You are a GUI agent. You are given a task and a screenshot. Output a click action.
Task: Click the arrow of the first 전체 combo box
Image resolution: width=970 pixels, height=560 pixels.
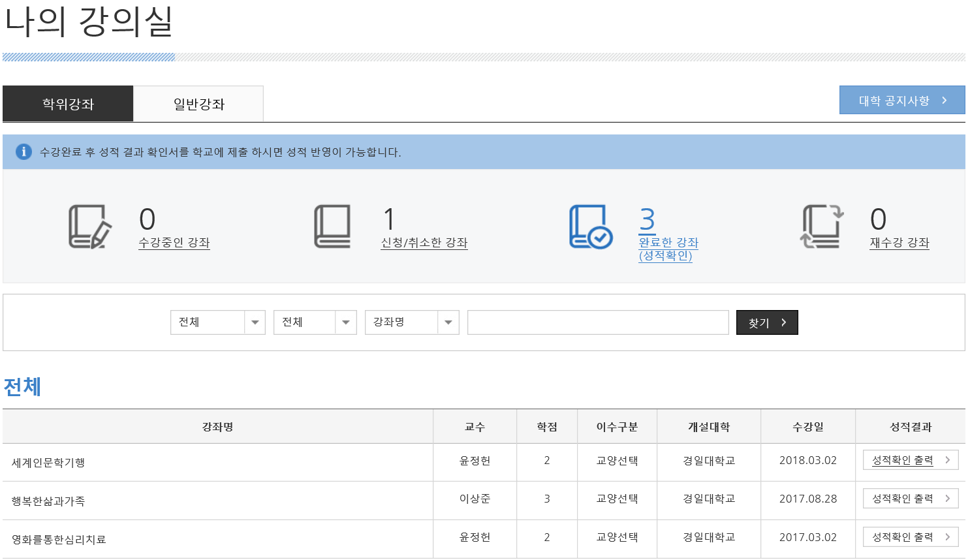coord(255,322)
